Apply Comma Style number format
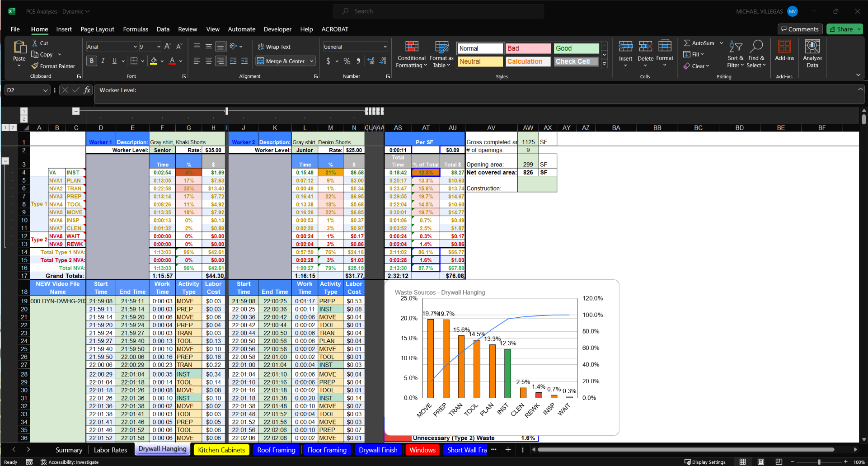Viewport: 868px width, 466px height. tap(358, 61)
